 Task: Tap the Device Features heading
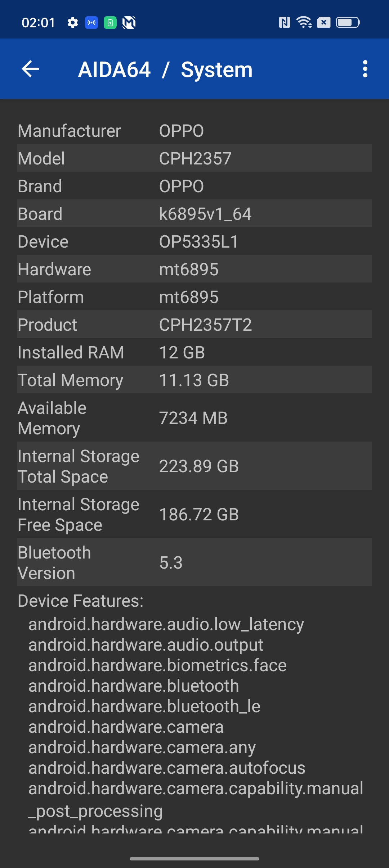click(81, 601)
